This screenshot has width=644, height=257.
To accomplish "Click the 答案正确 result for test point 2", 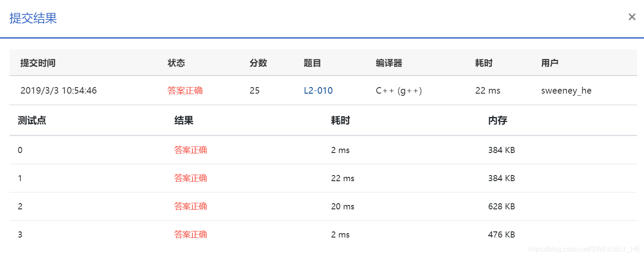I will coord(191,206).
